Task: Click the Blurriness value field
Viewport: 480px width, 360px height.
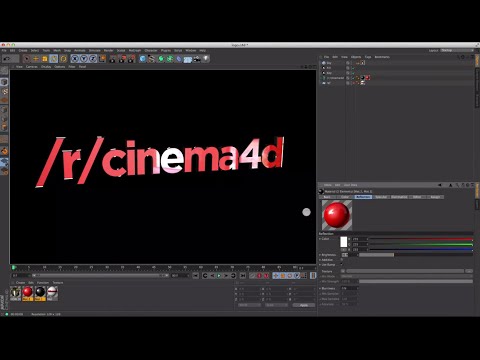Action: coord(349,288)
